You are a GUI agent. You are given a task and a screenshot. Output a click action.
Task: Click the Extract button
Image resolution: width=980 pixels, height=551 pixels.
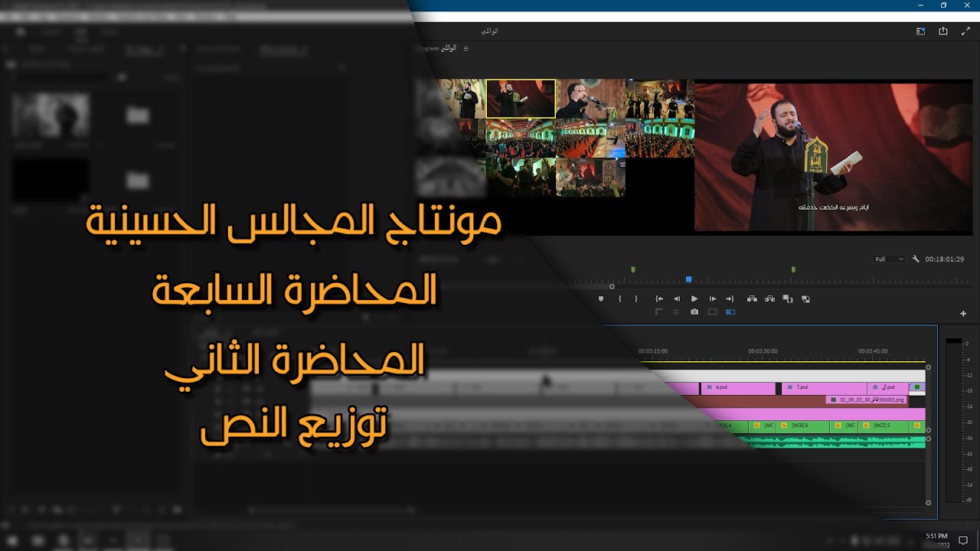click(769, 299)
